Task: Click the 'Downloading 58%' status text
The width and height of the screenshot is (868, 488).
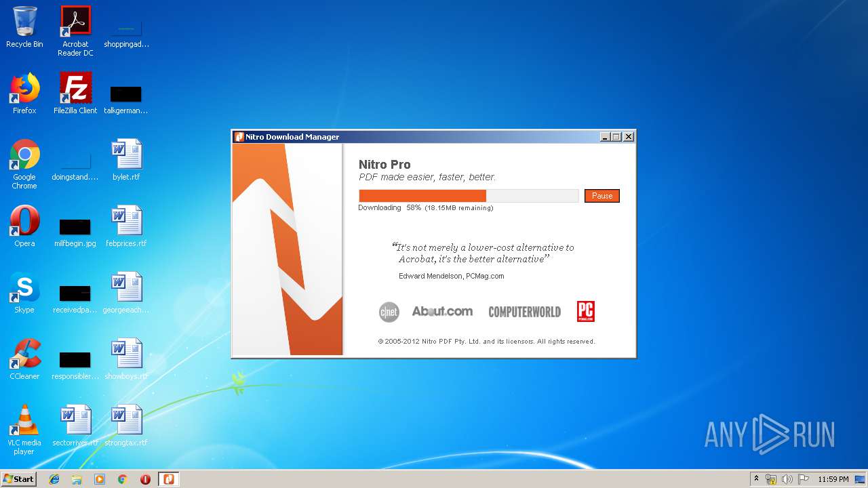Action: coord(390,207)
